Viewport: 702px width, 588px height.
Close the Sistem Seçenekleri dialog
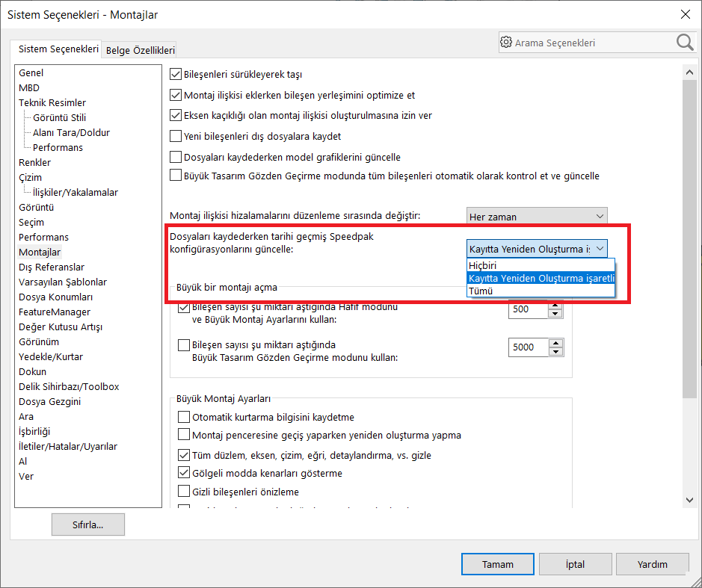point(685,14)
